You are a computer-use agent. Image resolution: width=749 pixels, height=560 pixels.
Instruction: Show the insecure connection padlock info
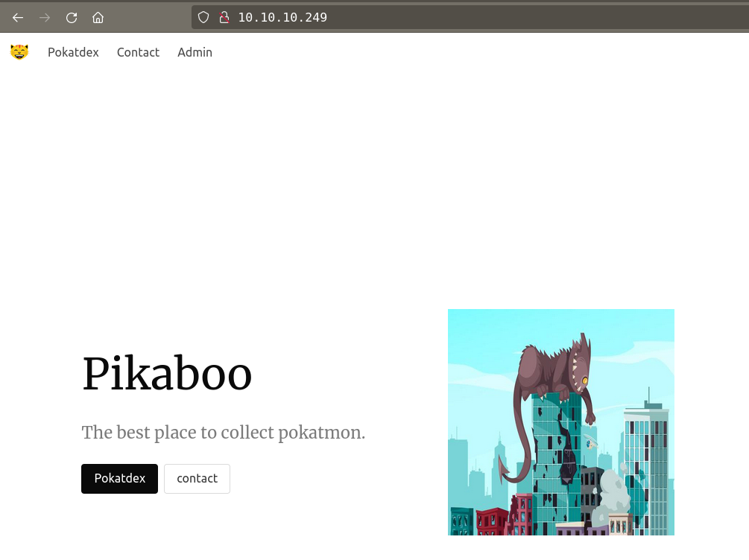222,17
